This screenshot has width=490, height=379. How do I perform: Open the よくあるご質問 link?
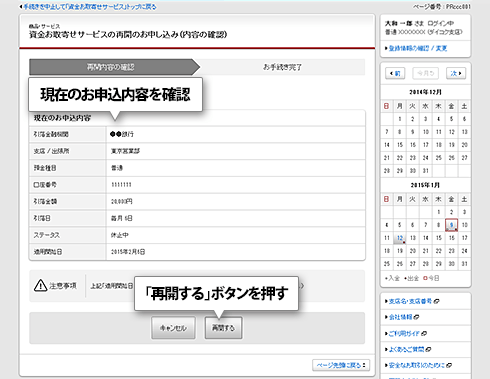(406, 349)
